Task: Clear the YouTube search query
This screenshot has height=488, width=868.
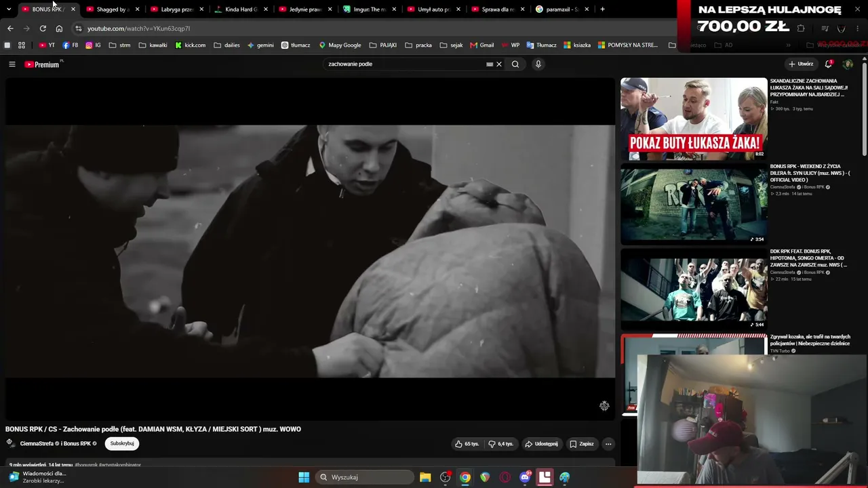Action: pyautogui.click(x=499, y=64)
